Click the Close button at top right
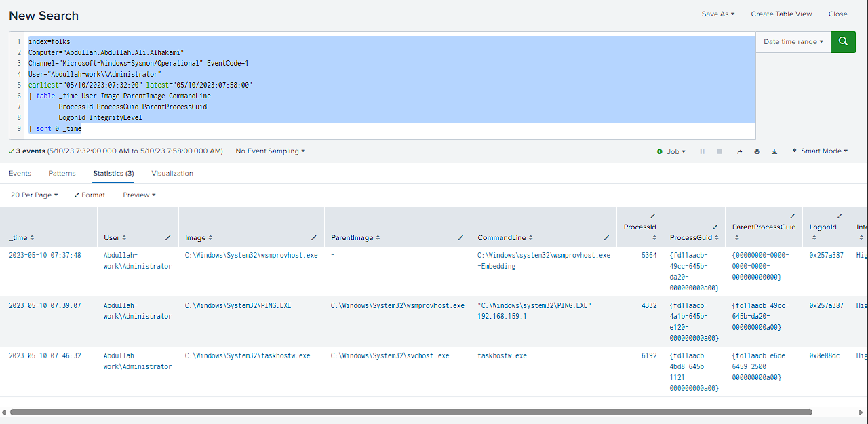868x424 pixels. (x=837, y=14)
